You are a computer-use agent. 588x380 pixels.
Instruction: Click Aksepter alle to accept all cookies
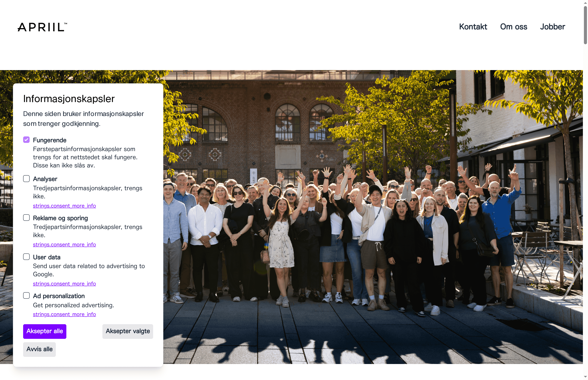tap(44, 331)
